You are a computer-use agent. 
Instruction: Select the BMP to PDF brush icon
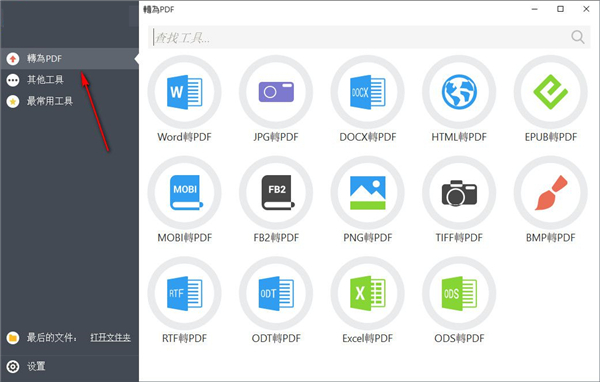[x=550, y=193]
